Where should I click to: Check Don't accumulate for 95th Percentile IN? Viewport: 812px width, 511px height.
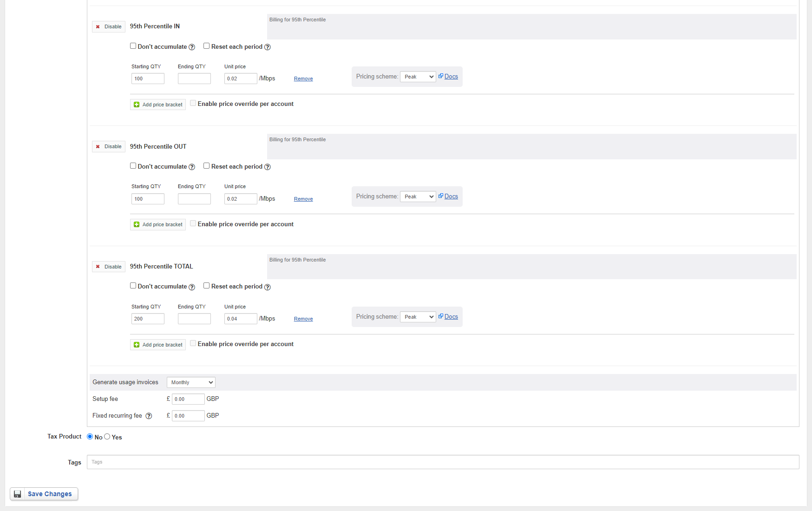(x=133, y=46)
